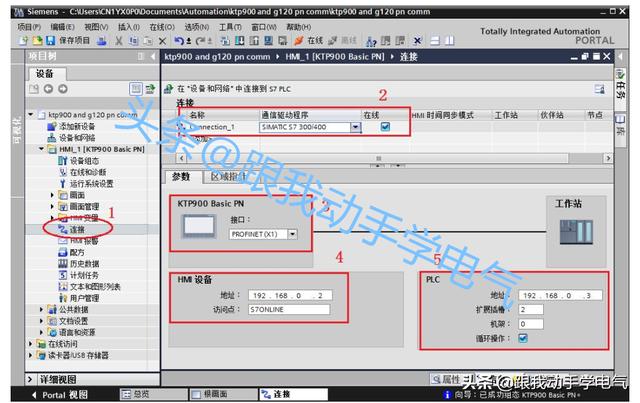The image size is (640, 403).
Task: Open the 根画面 tab in bottom bar
Action: 222,394
